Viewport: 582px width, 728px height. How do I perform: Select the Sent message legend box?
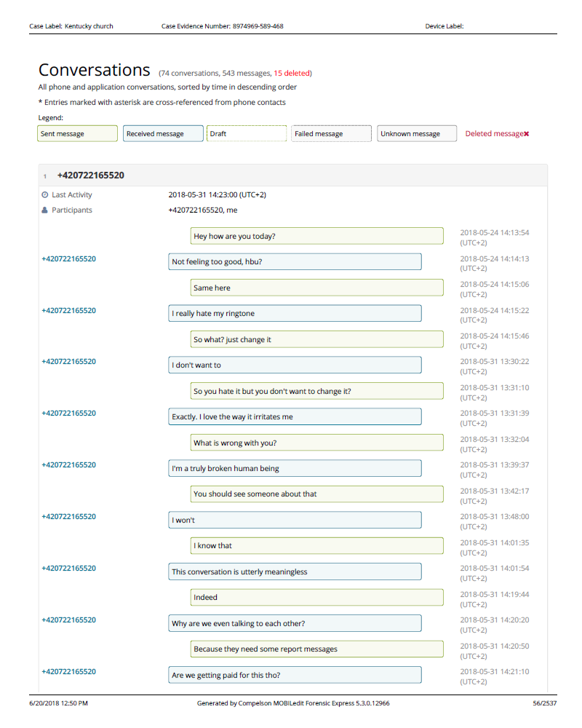pos(77,134)
